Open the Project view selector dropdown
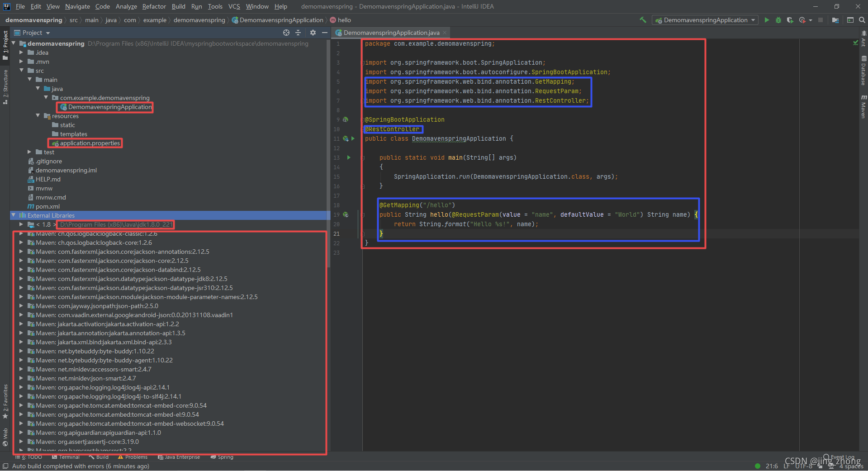868x471 pixels. pos(32,33)
